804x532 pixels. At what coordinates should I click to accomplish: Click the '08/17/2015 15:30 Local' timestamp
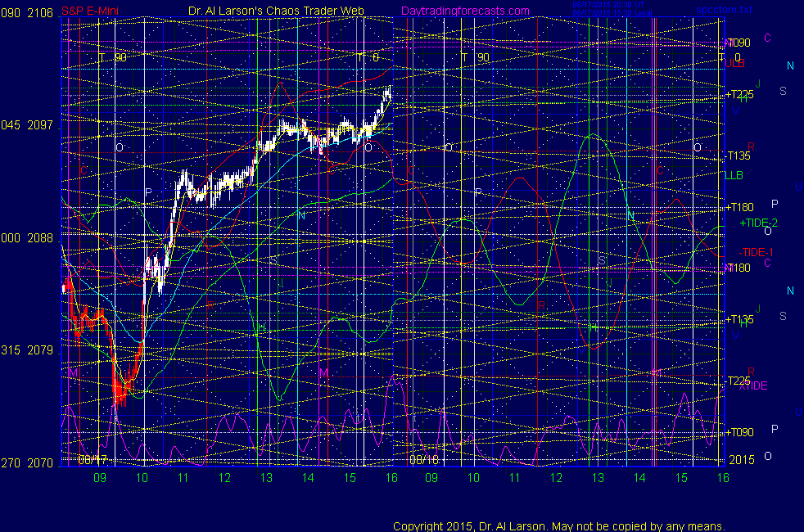pos(612,13)
